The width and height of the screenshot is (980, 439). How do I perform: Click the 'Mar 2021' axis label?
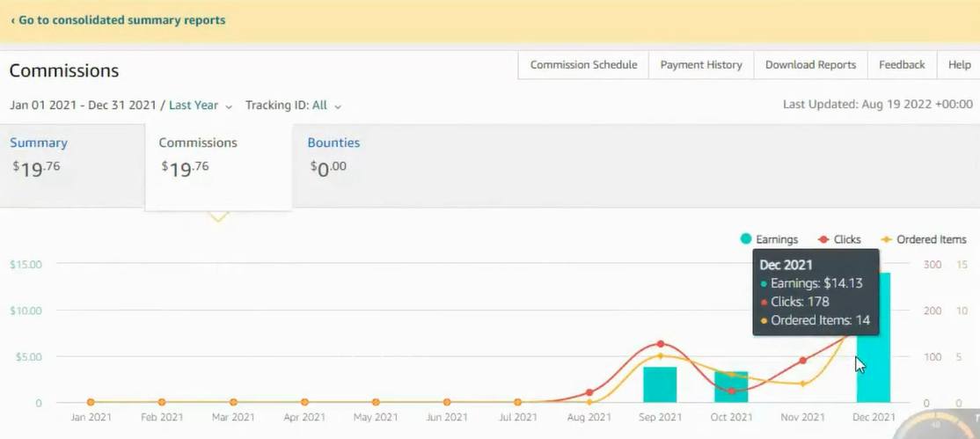[x=233, y=417]
